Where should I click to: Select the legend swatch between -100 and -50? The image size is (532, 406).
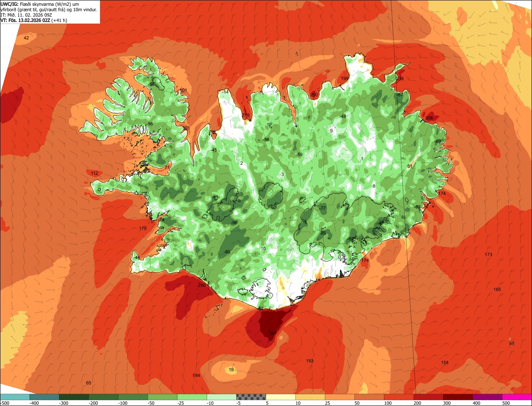point(133,397)
